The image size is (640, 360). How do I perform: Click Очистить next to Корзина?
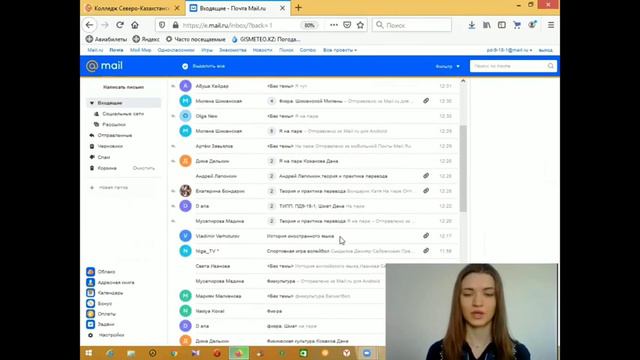pos(144,168)
